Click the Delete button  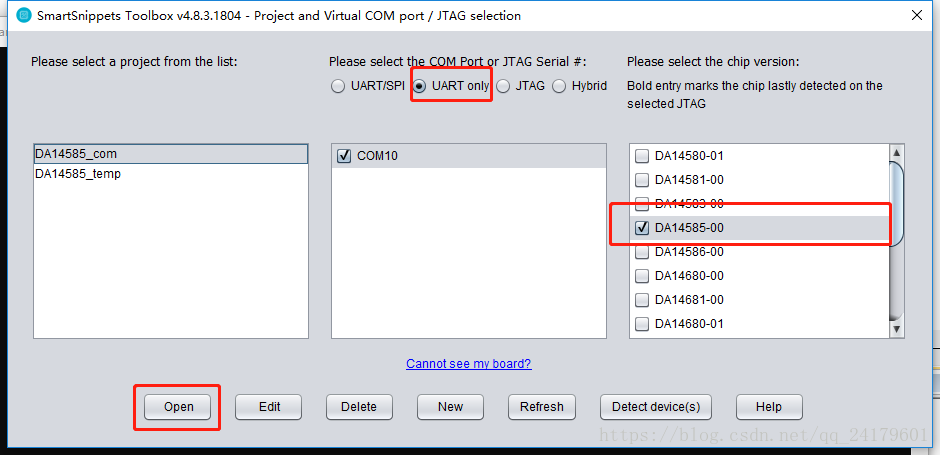pyautogui.click(x=360, y=407)
